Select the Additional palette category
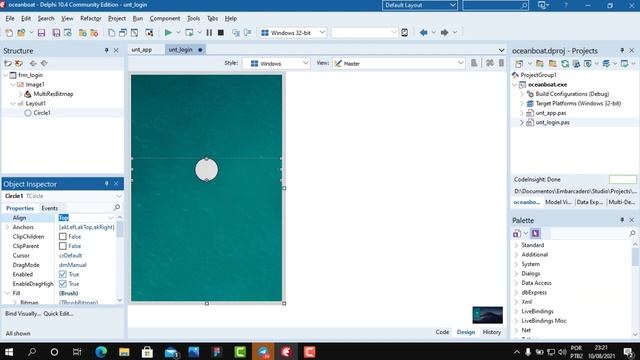 click(x=534, y=254)
